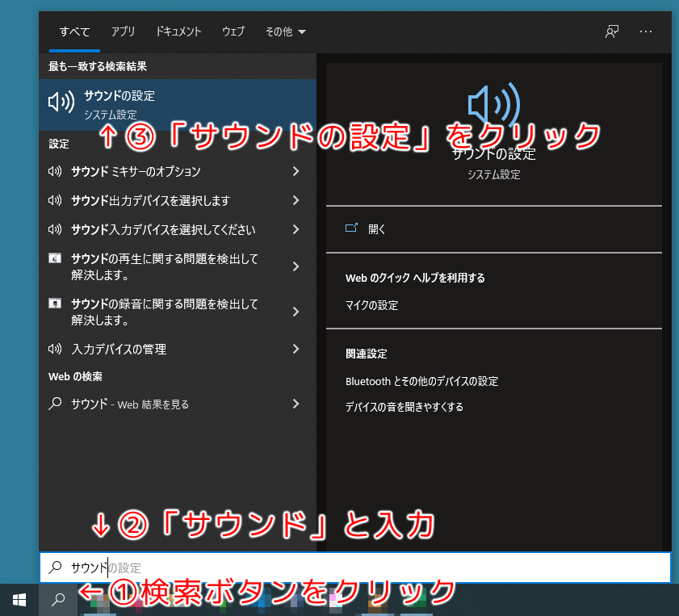Open the three-dot options menu

646,31
